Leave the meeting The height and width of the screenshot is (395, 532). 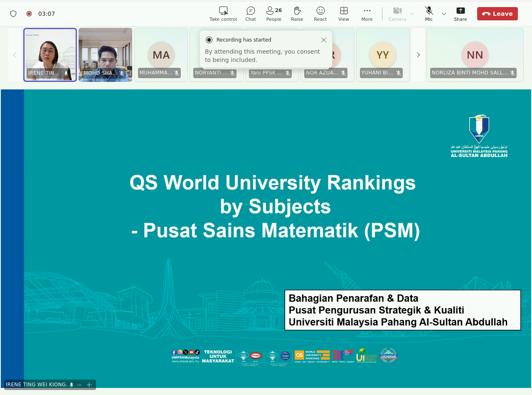498,14
